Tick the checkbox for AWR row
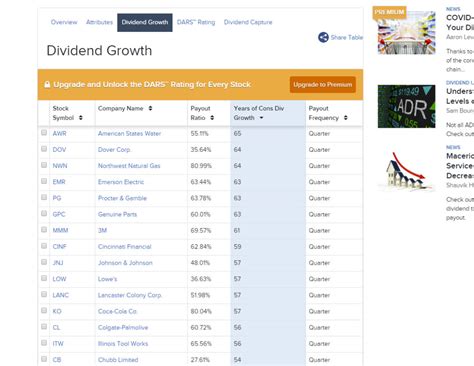Viewport: 474px width, 366px height. [44, 133]
